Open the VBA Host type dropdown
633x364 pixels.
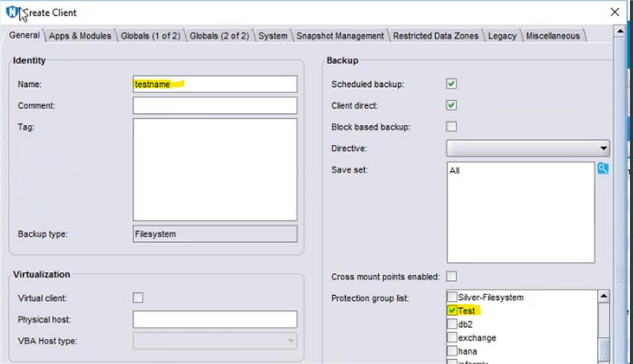214,341
